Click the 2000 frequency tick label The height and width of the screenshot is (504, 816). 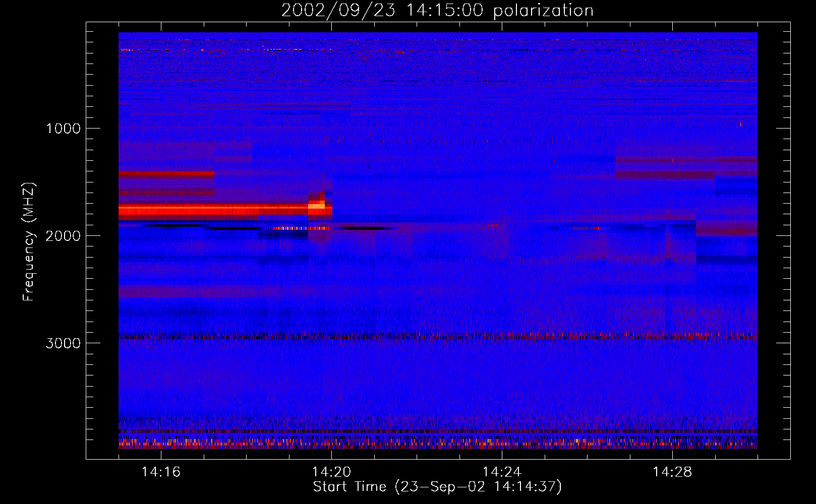point(63,236)
